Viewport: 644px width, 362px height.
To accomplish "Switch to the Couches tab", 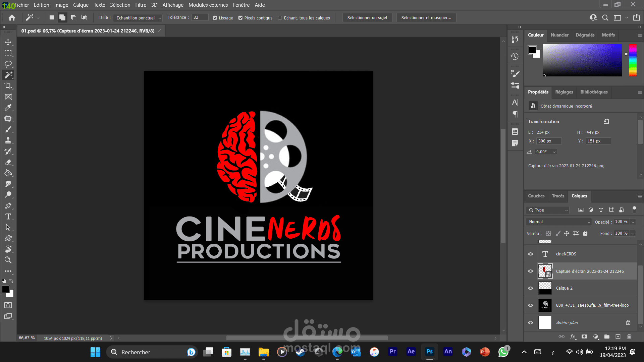I will click(536, 196).
